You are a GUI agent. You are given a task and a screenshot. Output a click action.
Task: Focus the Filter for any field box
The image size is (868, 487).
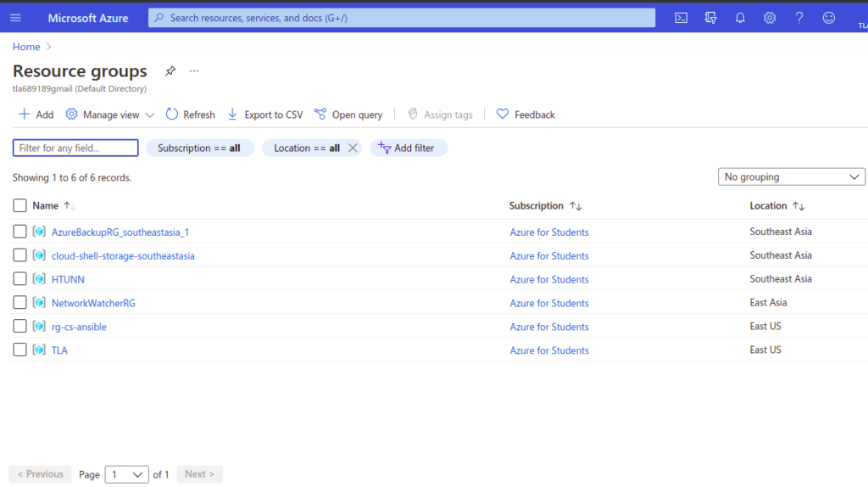pyautogui.click(x=75, y=148)
